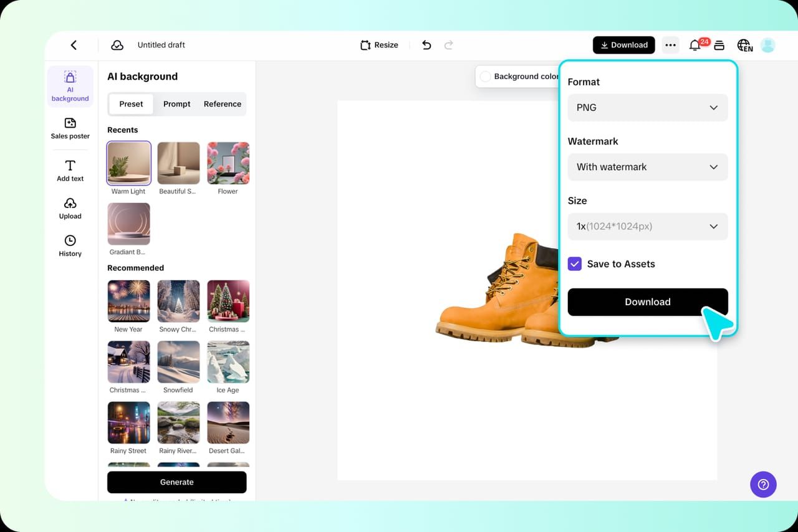Uncheck the Save to Assets checkbox
Screen dimensions: 798x532
click(x=575, y=264)
